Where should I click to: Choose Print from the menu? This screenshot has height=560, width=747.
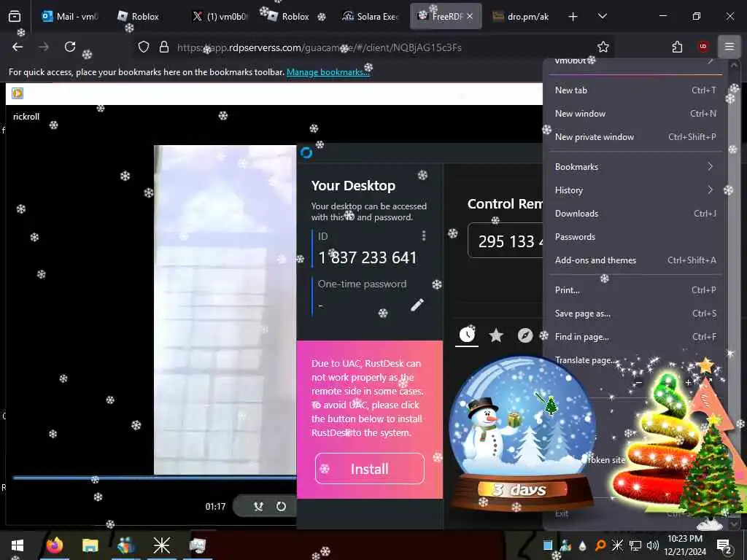click(635, 290)
